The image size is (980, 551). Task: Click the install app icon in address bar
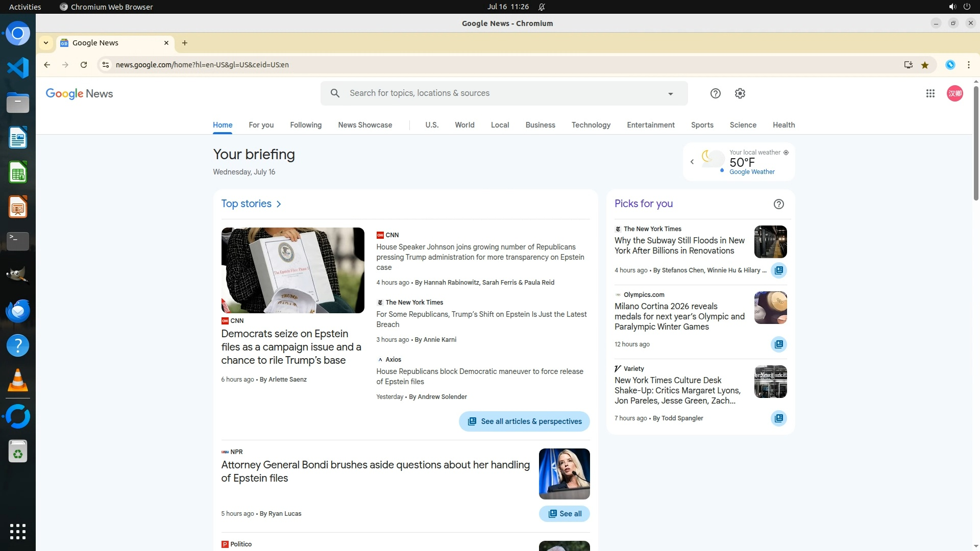tap(908, 65)
